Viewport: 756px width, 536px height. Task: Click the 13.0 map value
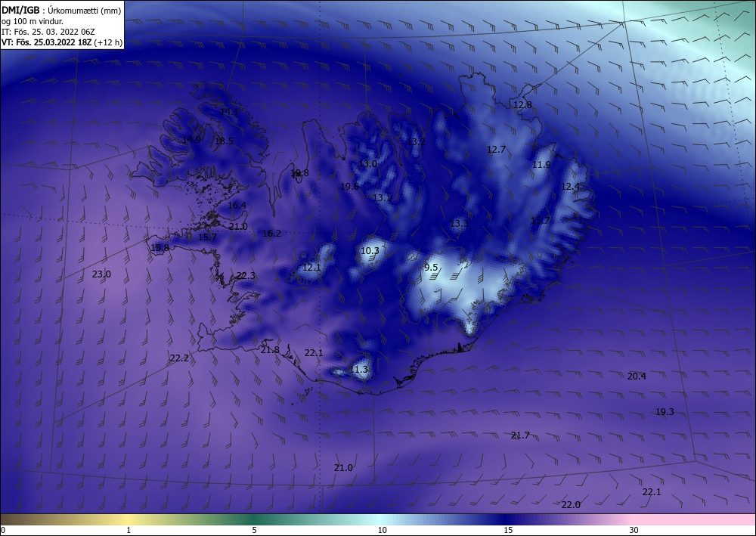point(367,164)
